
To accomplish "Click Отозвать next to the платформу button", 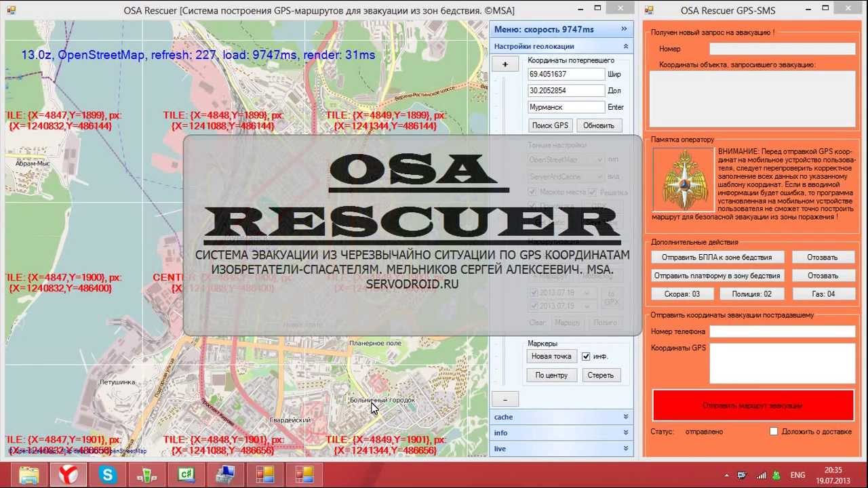I will tap(823, 276).
